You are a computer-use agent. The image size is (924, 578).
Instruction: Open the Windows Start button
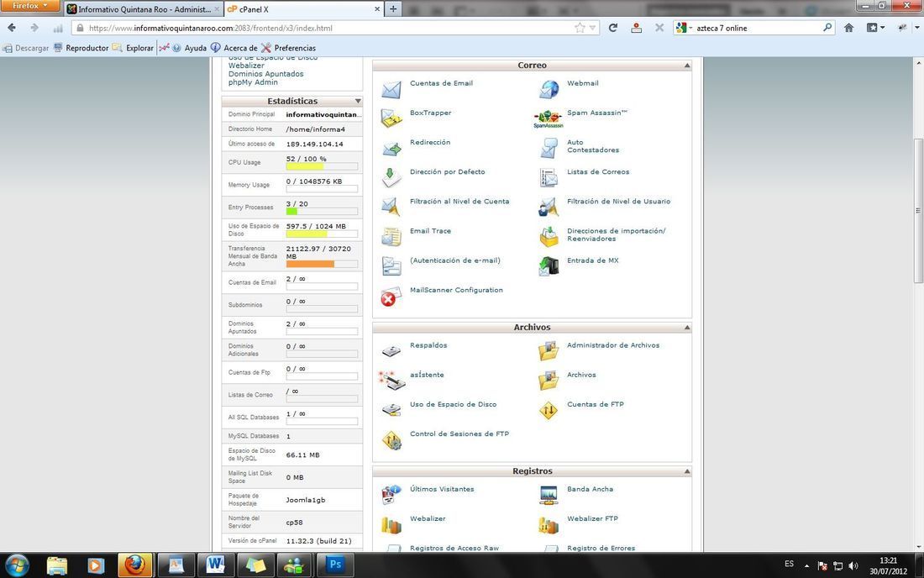(17, 565)
